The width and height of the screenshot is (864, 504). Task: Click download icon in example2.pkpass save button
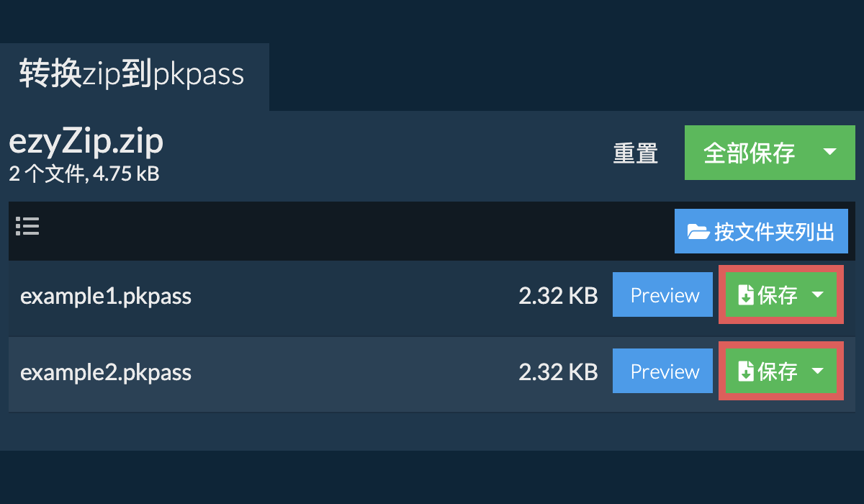pos(746,372)
